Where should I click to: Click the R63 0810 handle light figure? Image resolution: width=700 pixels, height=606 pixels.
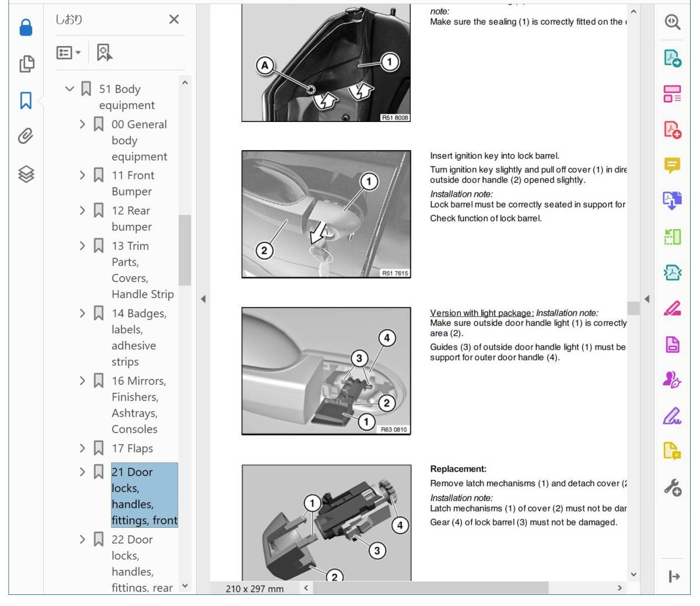(326, 371)
